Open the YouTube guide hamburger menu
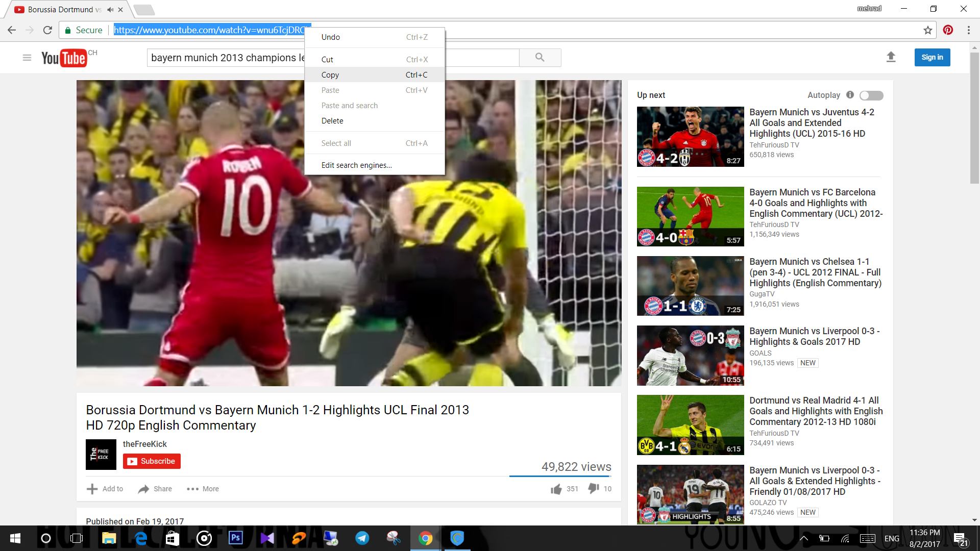This screenshot has width=980, height=551. pyautogui.click(x=27, y=57)
